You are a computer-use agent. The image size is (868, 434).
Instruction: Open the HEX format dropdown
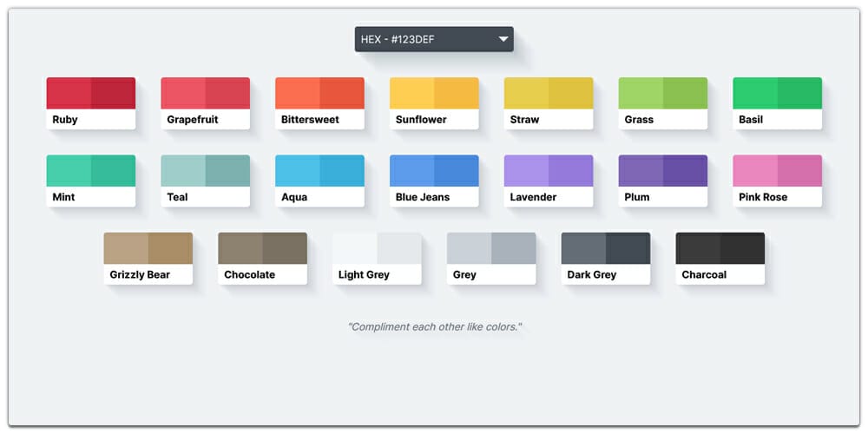pos(433,39)
